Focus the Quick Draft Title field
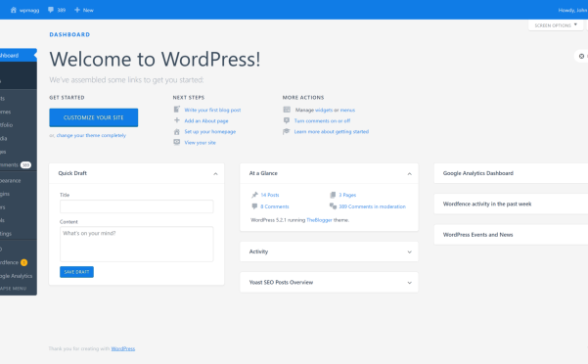588x364 pixels. click(x=137, y=206)
